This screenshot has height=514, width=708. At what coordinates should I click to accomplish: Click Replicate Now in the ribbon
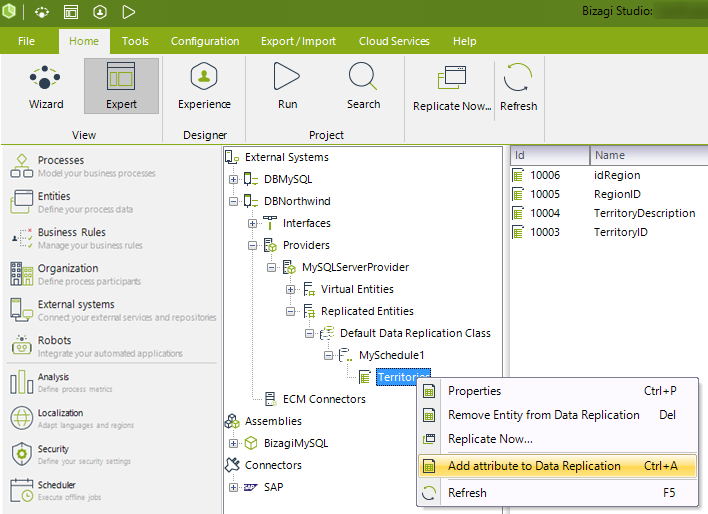point(452,88)
